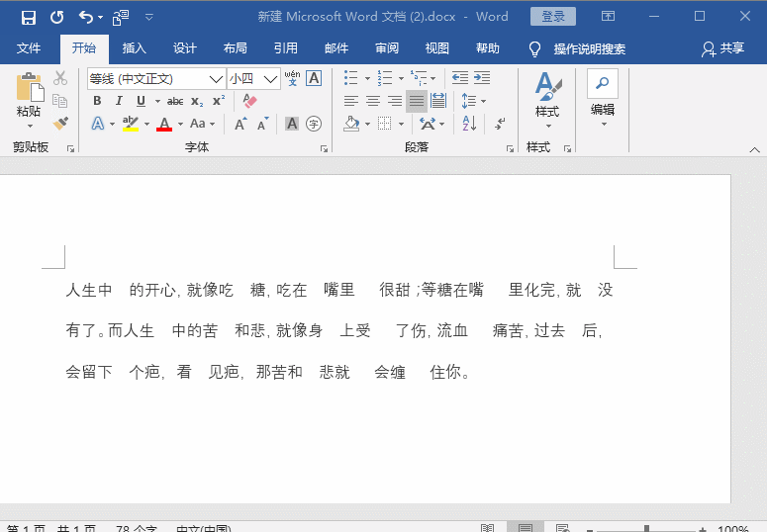
Task: Click the Shrink Font icon
Action: (263, 124)
